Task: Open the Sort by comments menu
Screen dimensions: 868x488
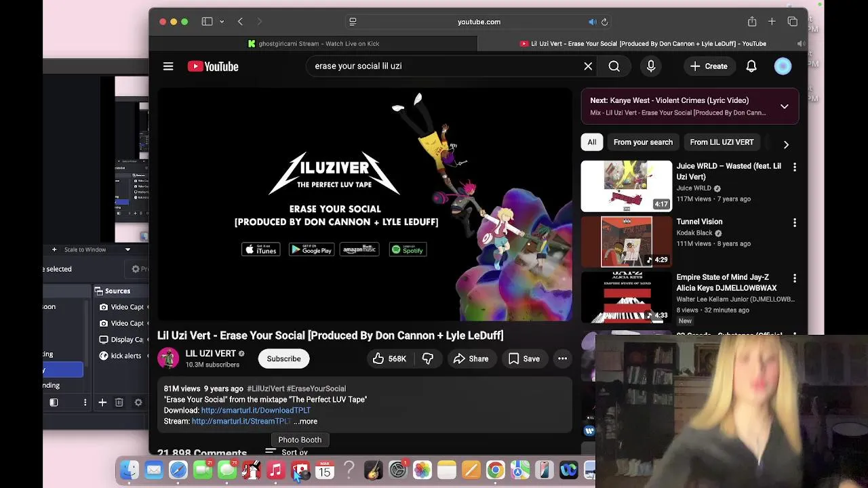Action: tap(287, 452)
